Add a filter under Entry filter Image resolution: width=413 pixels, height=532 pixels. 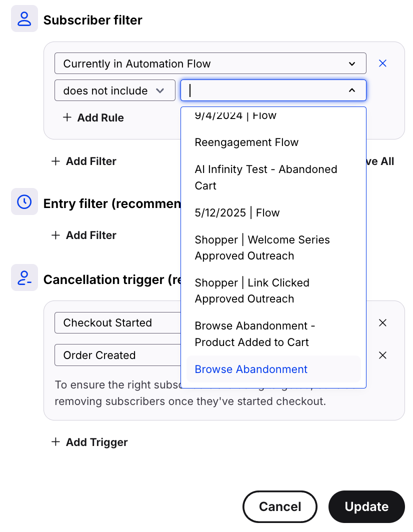pyautogui.click(x=84, y=235)
